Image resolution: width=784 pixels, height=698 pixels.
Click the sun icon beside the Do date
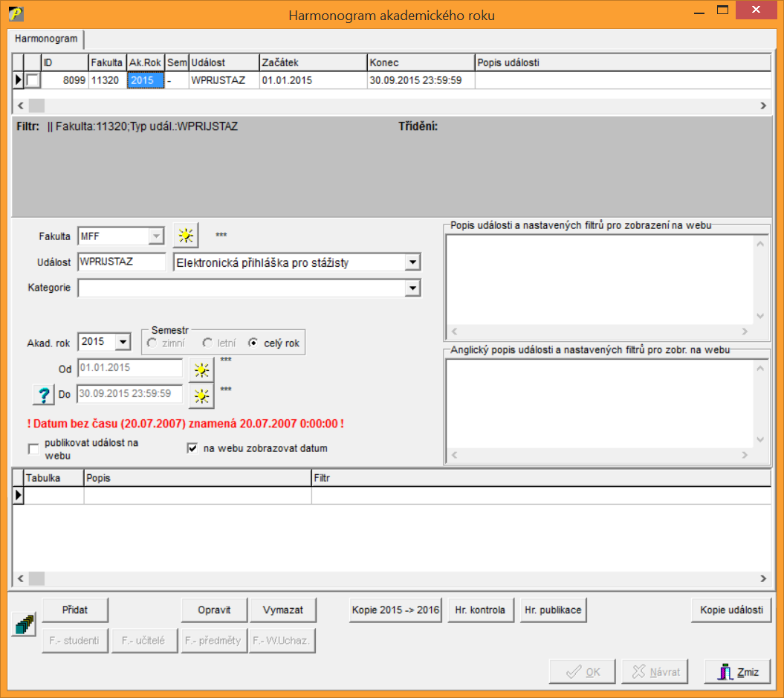201,396
